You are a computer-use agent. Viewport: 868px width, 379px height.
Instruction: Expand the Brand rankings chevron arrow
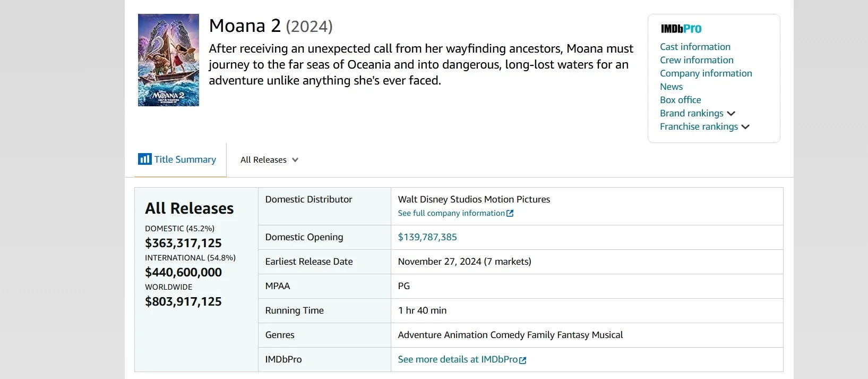tap(731, 114)
